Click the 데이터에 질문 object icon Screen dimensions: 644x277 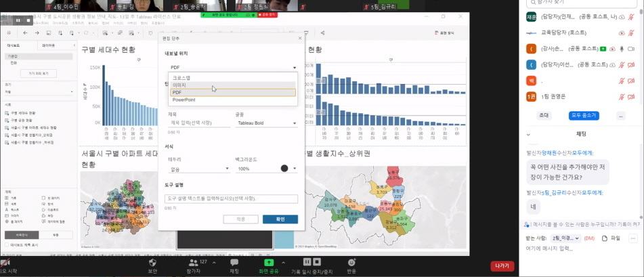pos(44,221)
